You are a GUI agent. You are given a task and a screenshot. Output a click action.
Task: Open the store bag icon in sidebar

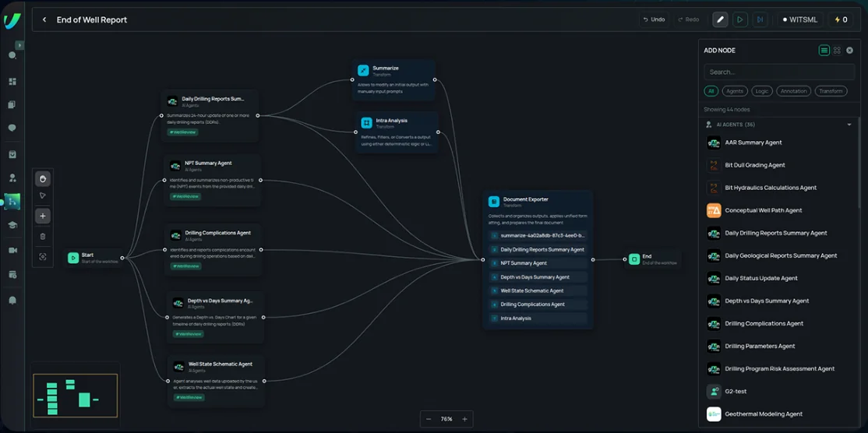pos(12,154)
